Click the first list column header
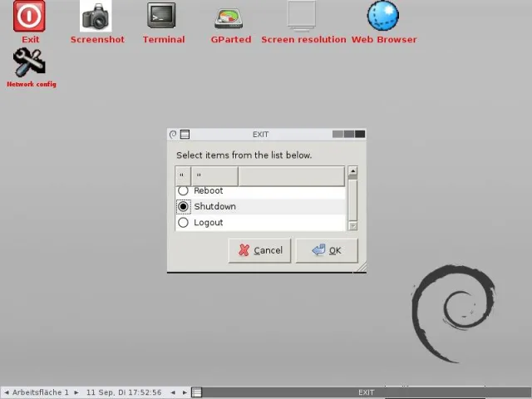Image resolution: width=532 pixels, height=399 pixels. [183, 175]
